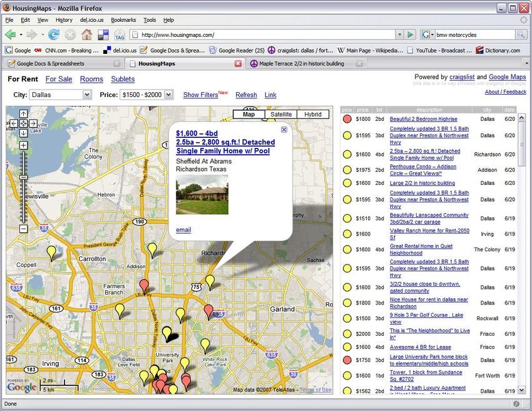The height and width of the screenshot is (411, 532).
Task: Click the listings scrollbar up arrow
Action: coord(522,118)
